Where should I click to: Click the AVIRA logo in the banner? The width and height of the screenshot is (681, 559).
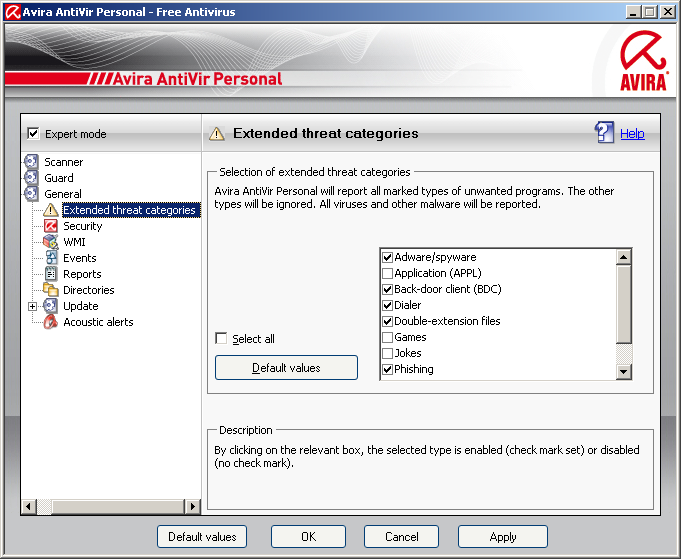click(x=644, y=60)
